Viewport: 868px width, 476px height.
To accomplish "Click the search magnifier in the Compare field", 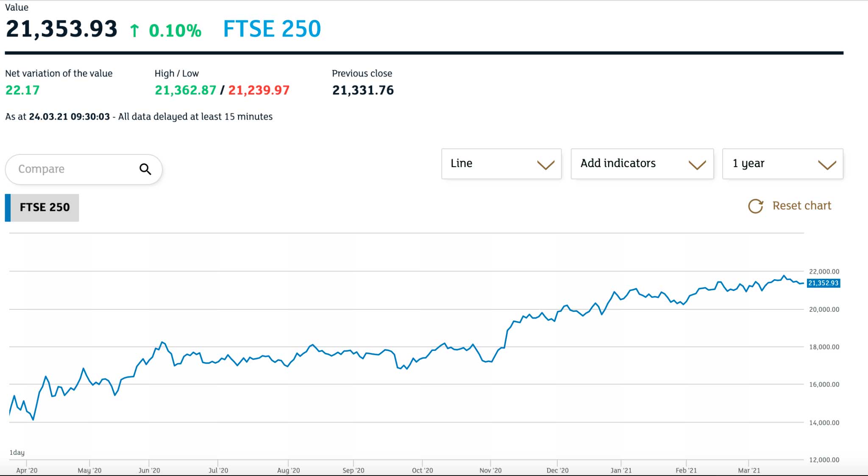I will click(x=145, y=169).
